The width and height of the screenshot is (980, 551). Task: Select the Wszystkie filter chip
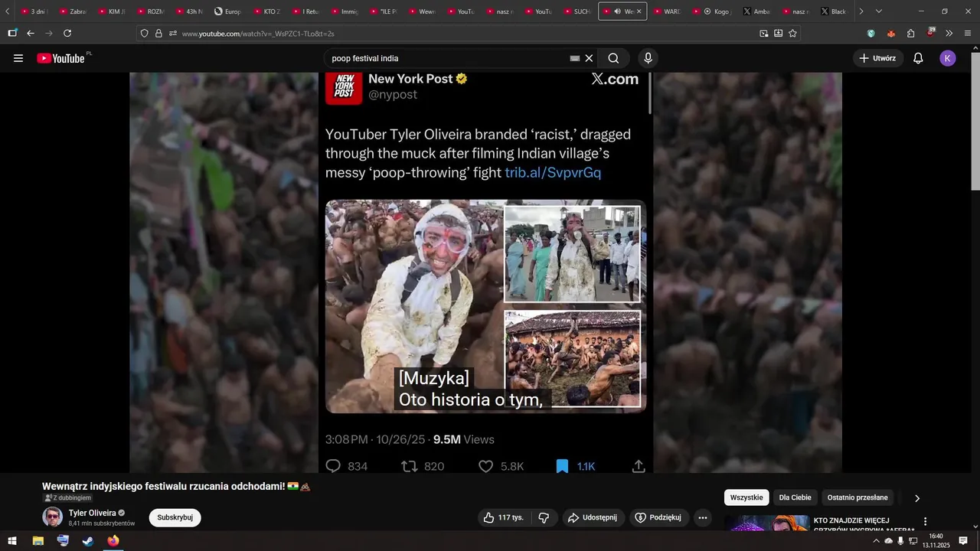tap(746, 497)
